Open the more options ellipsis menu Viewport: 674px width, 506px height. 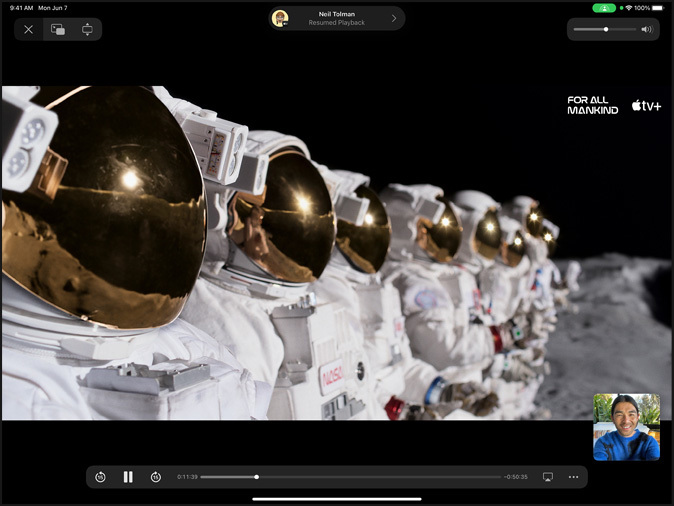(574, 477)
